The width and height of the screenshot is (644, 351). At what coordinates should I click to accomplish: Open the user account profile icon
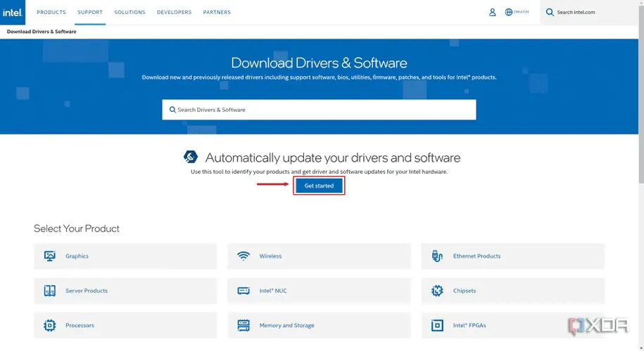click(493, 12)
